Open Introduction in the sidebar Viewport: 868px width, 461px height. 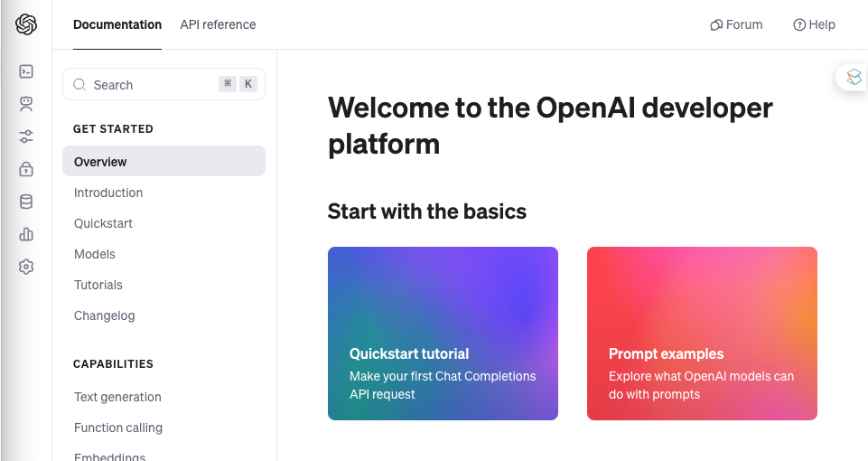108,193
